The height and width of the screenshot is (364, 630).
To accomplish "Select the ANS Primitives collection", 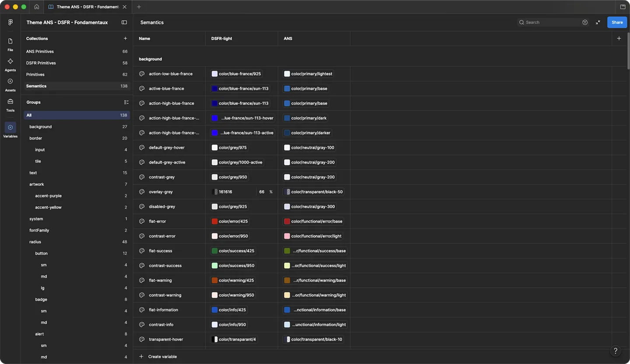I will 77,52.
